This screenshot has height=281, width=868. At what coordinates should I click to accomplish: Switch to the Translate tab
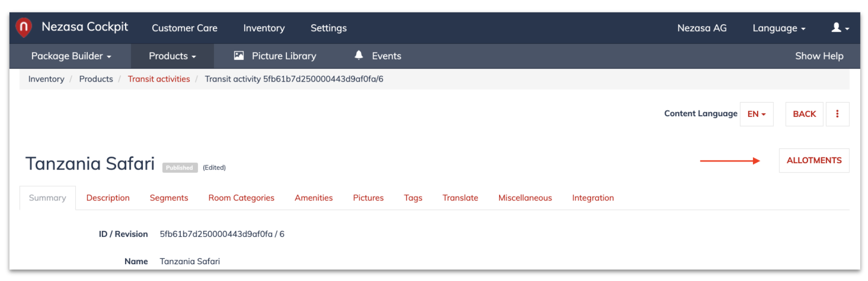click(x=460, y=198)
